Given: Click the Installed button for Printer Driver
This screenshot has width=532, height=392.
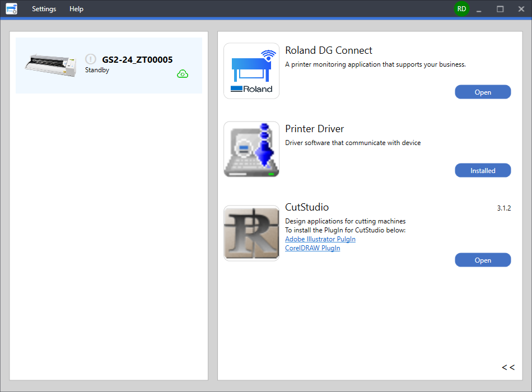Looking at the screenshot, I should 483,170.
